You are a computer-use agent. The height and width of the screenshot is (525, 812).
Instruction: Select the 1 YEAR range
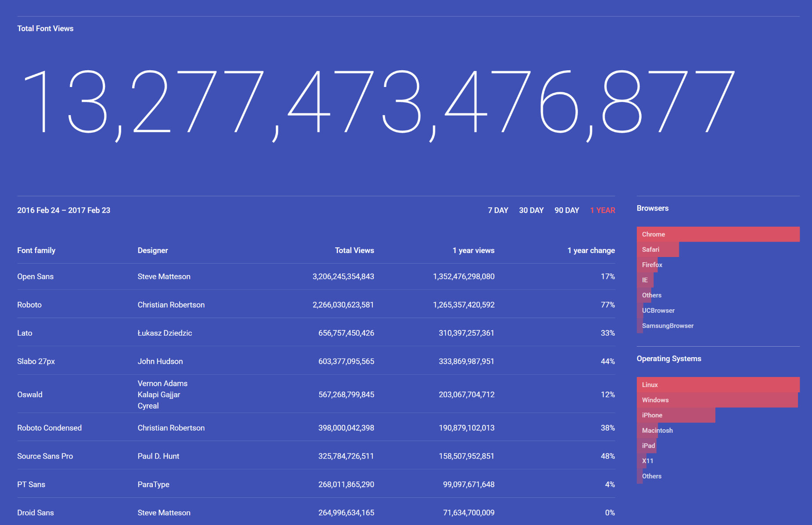tap(603, 210)
